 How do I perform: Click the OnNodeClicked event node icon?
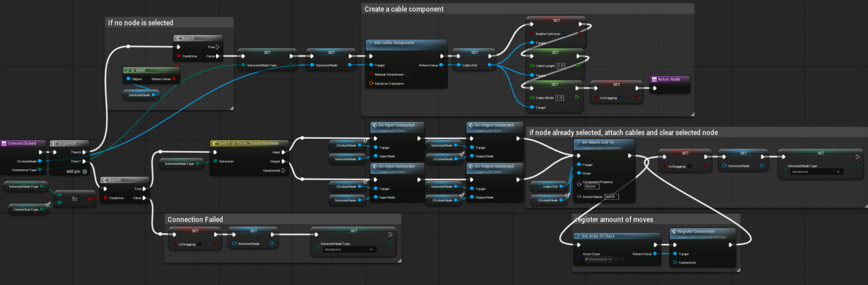[x=4, y=143]
